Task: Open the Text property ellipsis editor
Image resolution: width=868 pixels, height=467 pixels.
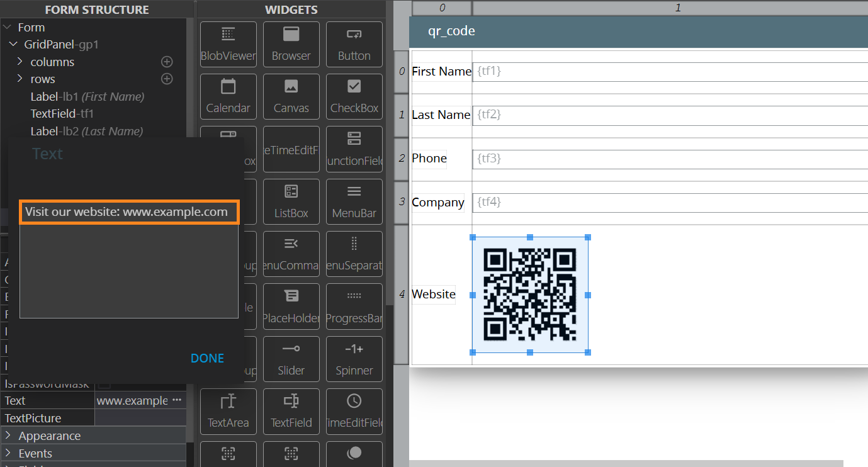Action: click(177, 400)
